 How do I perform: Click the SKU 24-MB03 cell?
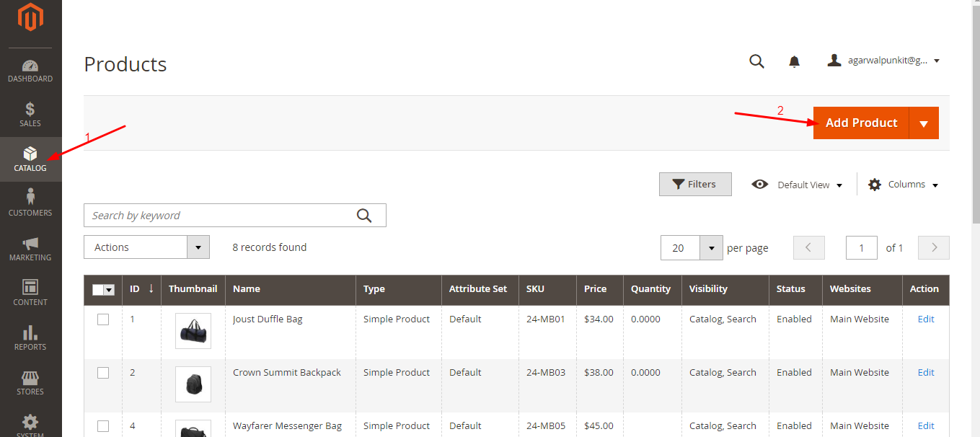pos(546,373)
